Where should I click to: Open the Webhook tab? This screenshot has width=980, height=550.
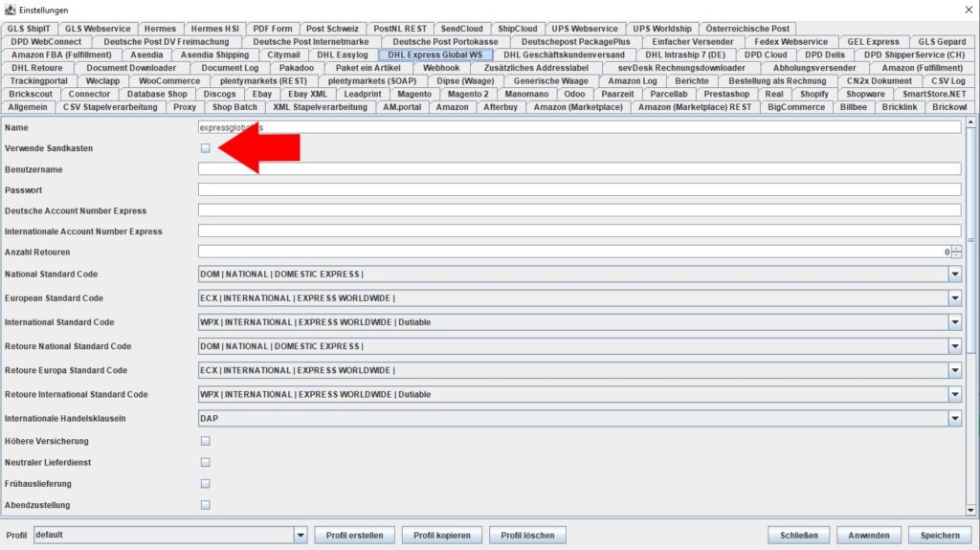(441, 68)
